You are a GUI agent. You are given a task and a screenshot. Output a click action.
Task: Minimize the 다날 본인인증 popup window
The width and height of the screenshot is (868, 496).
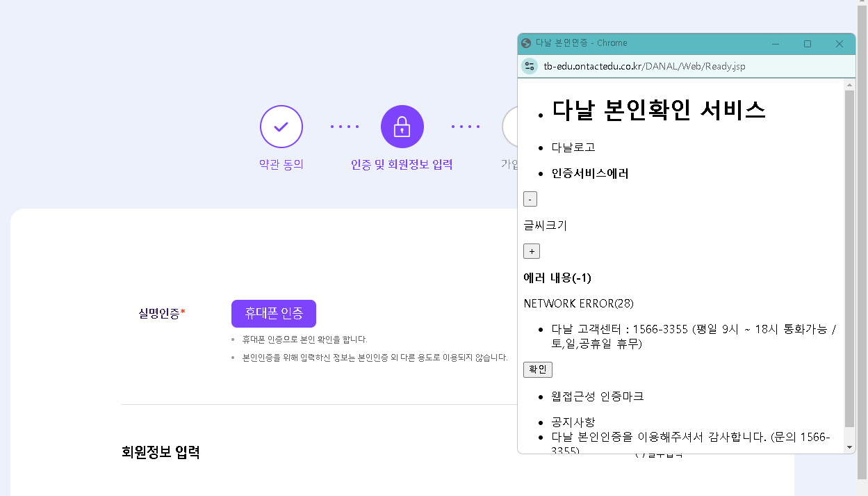pyautogui.click(x=776, y=44)
